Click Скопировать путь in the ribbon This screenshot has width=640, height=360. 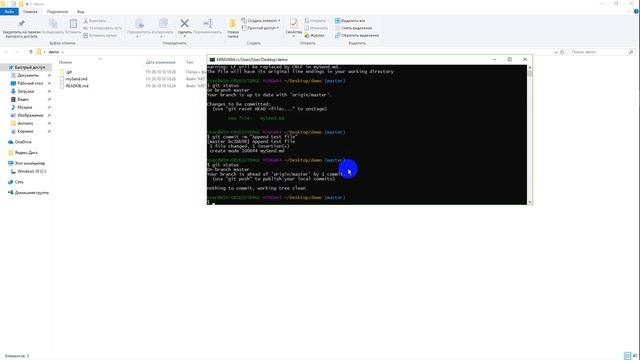pos(102,28)
